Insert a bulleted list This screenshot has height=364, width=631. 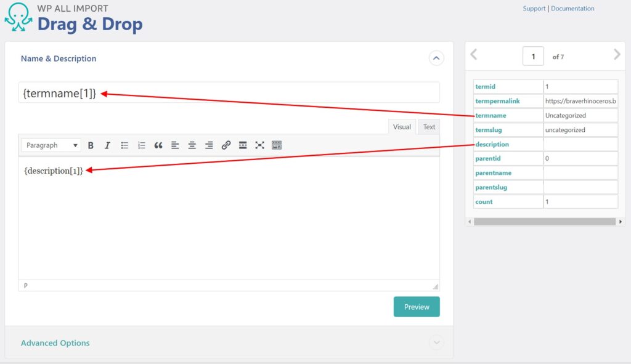124,145
